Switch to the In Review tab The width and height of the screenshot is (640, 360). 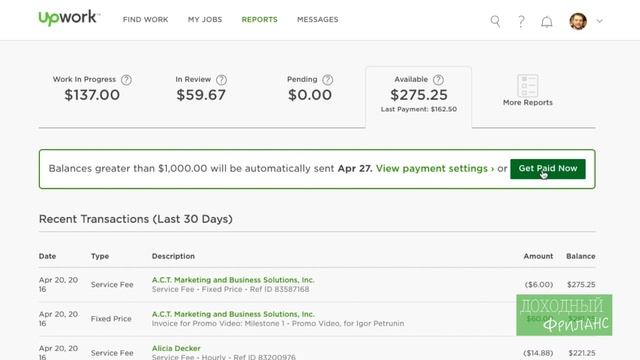(x=201, y=89)
